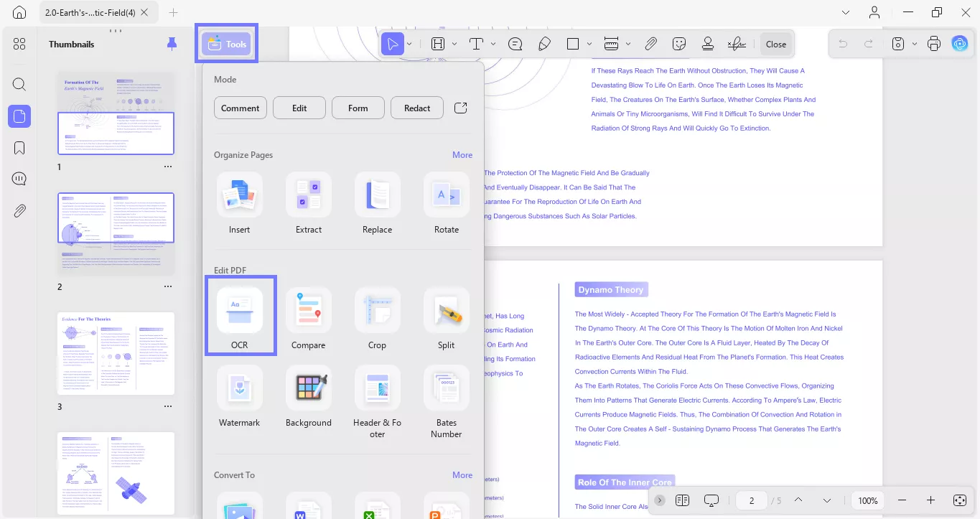Screen dimensions: 980x519
Task: Open the bookmarks panel in sidebar
Action: tap(19, 148)
